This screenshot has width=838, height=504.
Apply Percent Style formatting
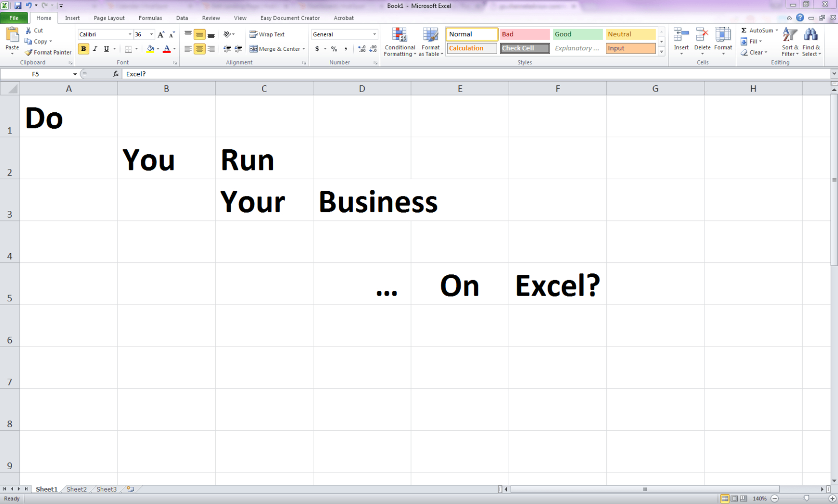coord(333,49)
